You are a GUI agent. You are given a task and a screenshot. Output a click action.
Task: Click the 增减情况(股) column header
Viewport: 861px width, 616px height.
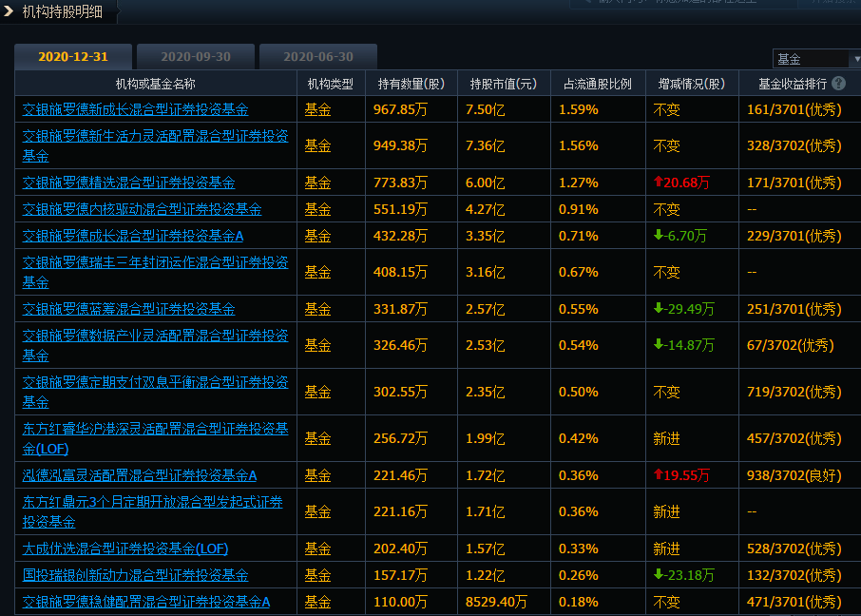click(x=692, y=84)
